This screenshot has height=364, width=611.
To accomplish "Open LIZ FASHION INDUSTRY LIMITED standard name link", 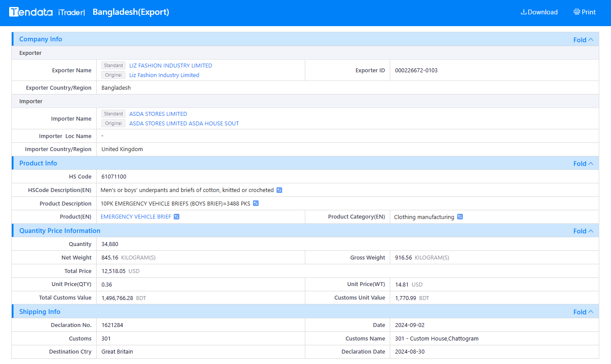I will pyautogui.click(x=171, y=65).
